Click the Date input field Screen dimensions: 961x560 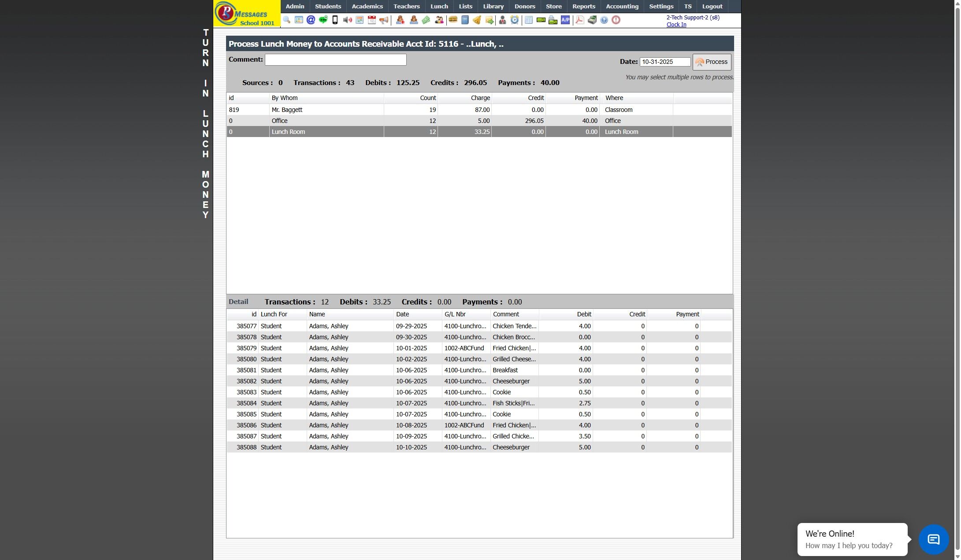(664, 62)
